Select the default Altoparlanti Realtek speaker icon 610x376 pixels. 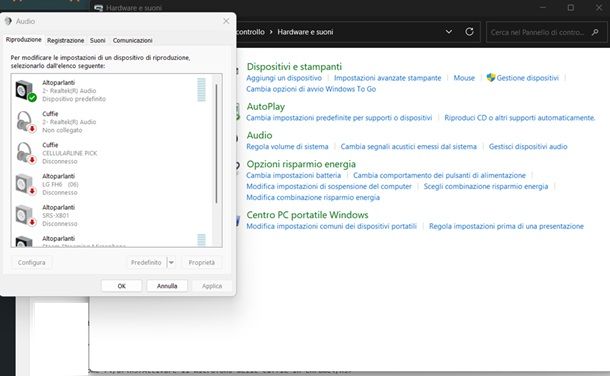(26, 91)
